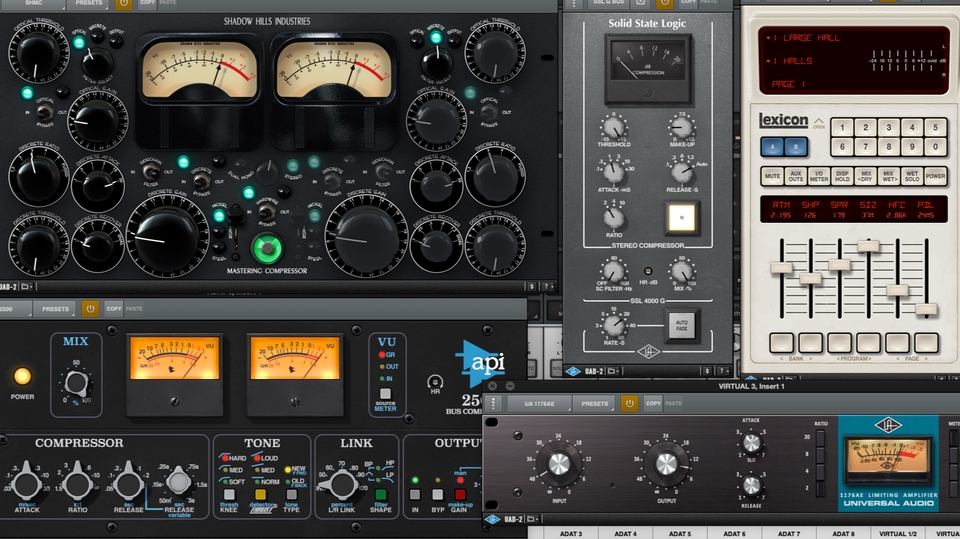Click COPY in the 1176AE toolbar
Image resolution: width=960 pixels, height=539 pixels.
(653, 404)
